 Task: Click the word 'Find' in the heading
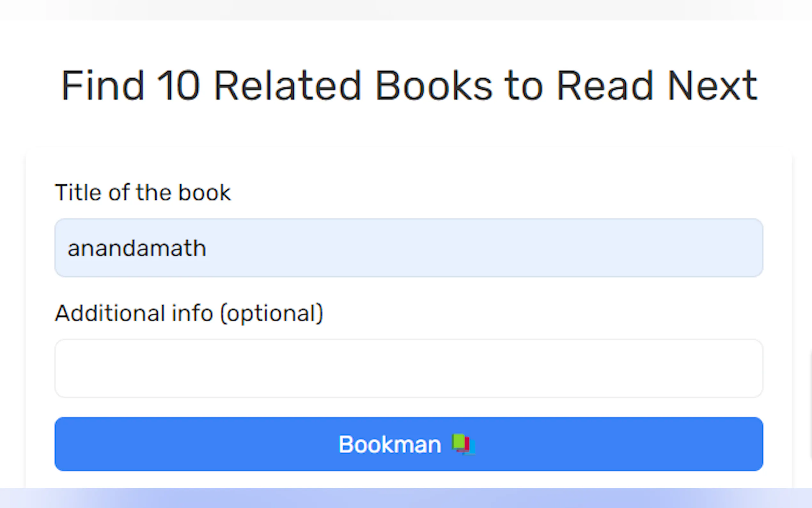(103, 85)
